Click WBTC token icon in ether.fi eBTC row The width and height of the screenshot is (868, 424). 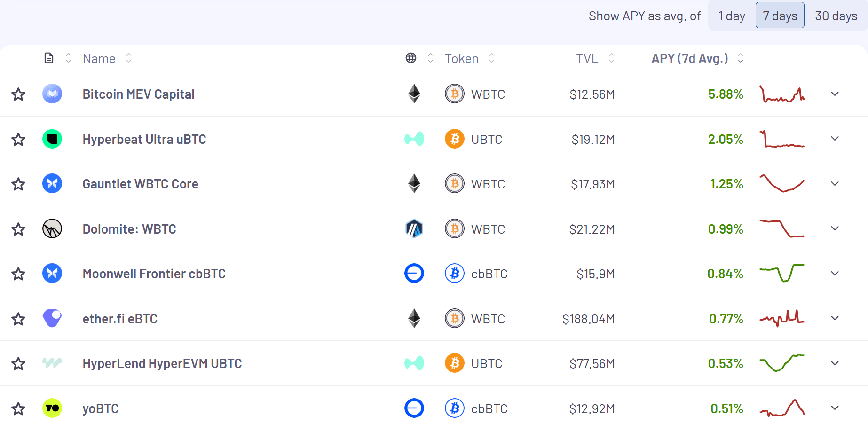[455, 318]
